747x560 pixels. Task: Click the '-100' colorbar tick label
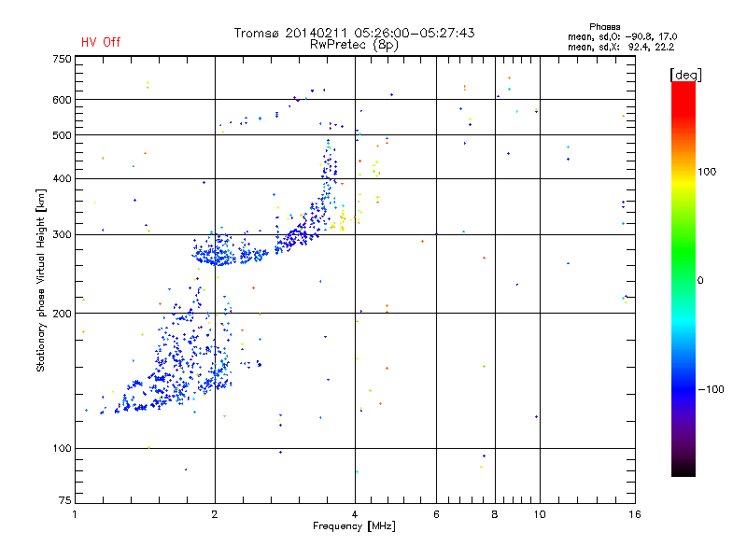pyautogui.click(x=712, y=389)
